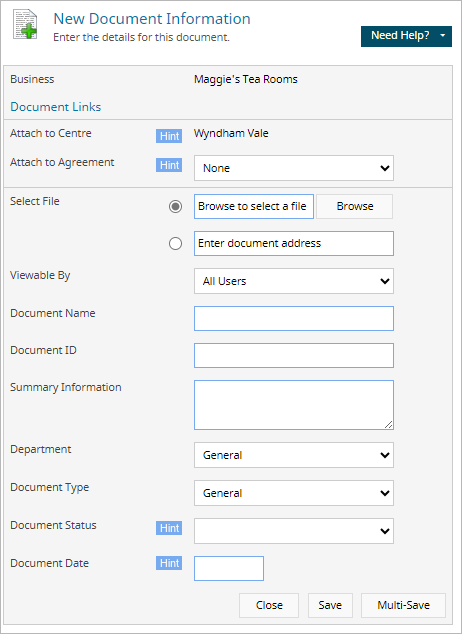
Task: Show the Hint for Attach to Agreement
Action: coord(169,165)
